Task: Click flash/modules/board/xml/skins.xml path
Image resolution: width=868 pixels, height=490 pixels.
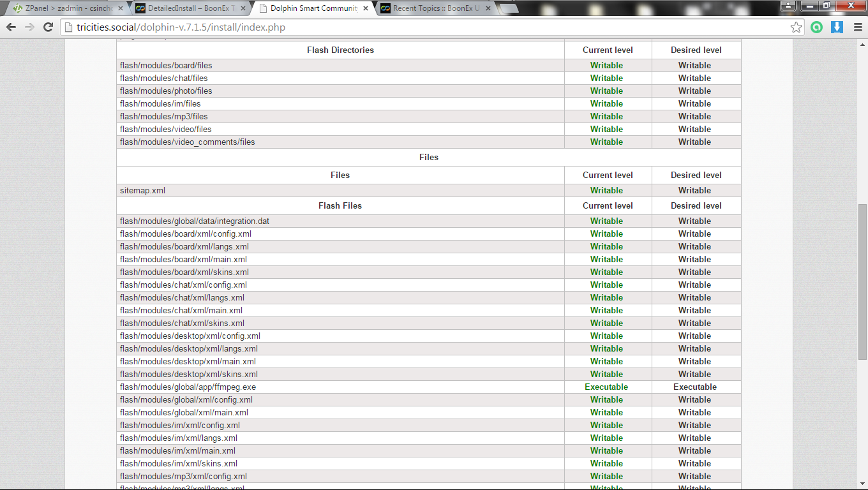Action: point(184,272)
